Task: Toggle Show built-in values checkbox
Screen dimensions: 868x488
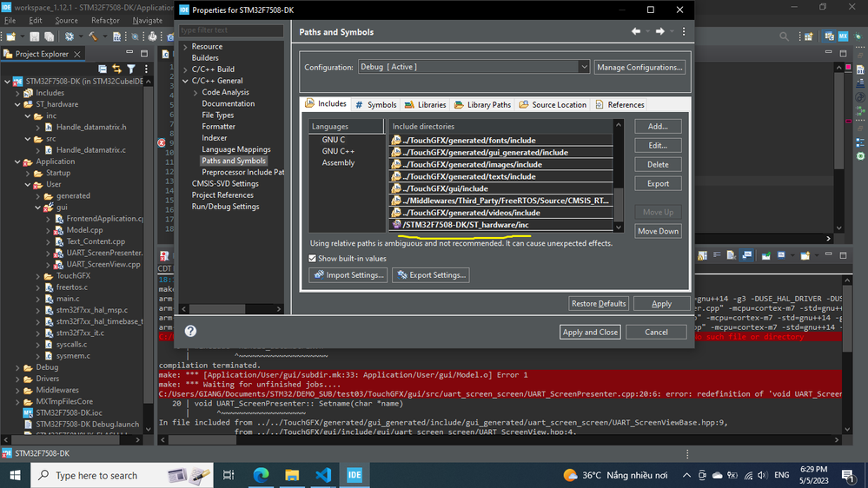Action: [312, 259]
